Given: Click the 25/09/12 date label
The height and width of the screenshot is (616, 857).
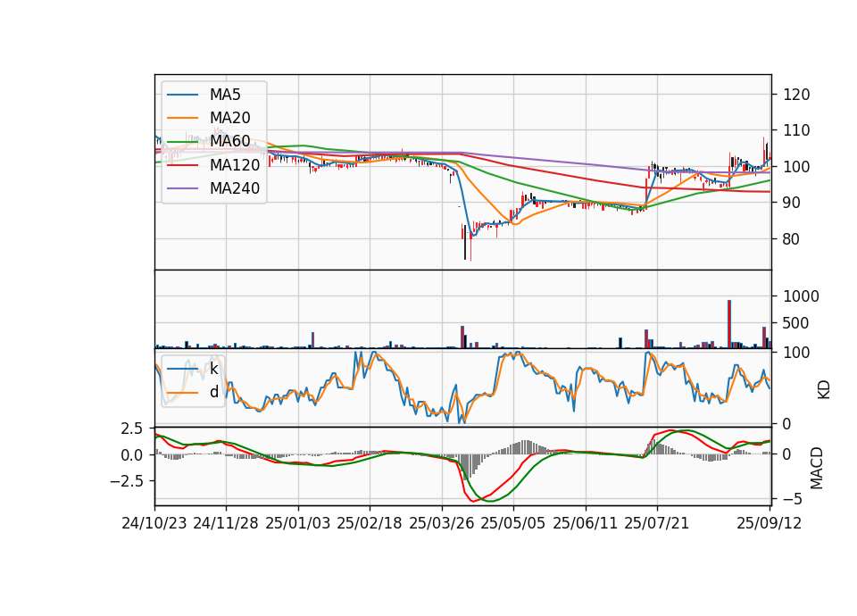Looking at the screenshot, I should 770,523.
